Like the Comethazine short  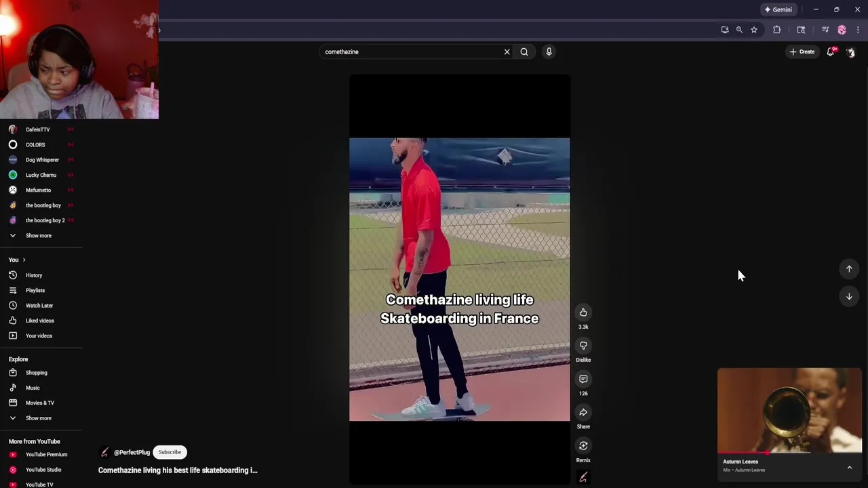click(583, 312)
